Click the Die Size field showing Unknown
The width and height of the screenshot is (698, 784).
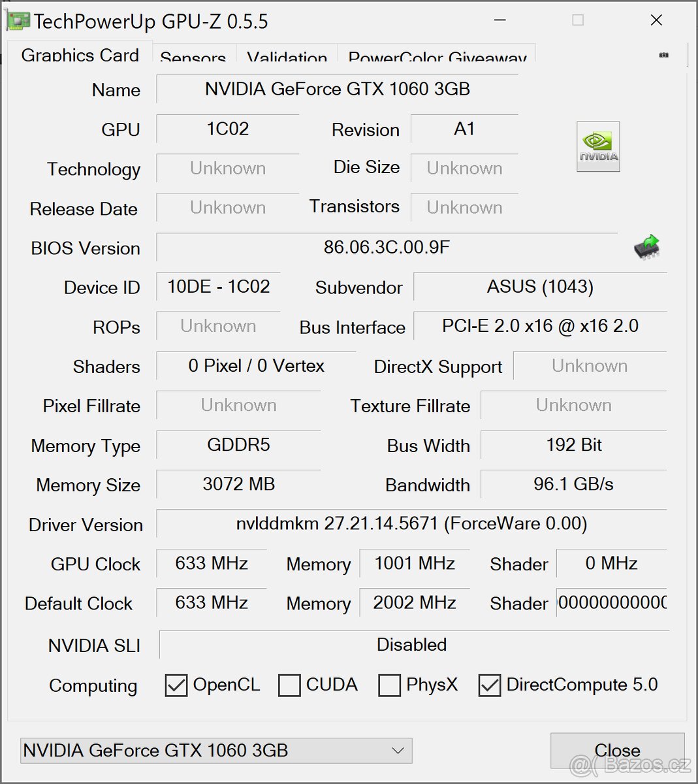464,169
